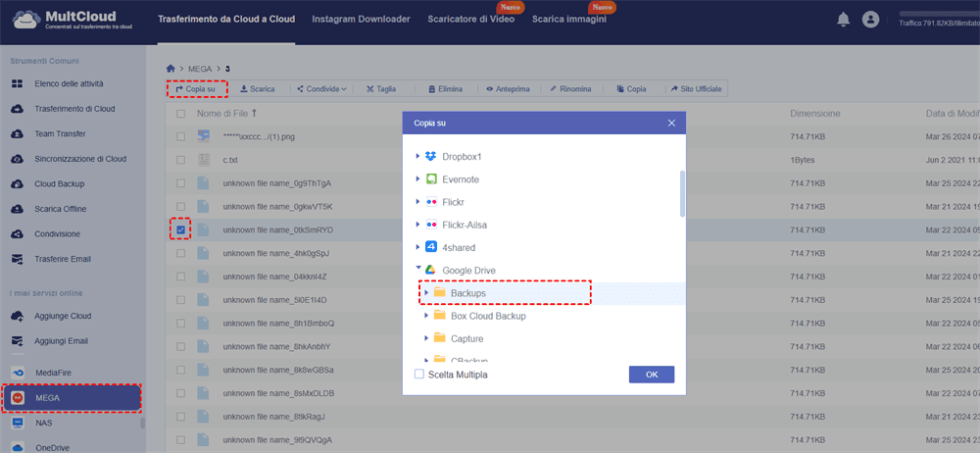Click the Backups folder icon
This screenshot has height=453, width=980.
pyautogui.click(x=439, y=293)
